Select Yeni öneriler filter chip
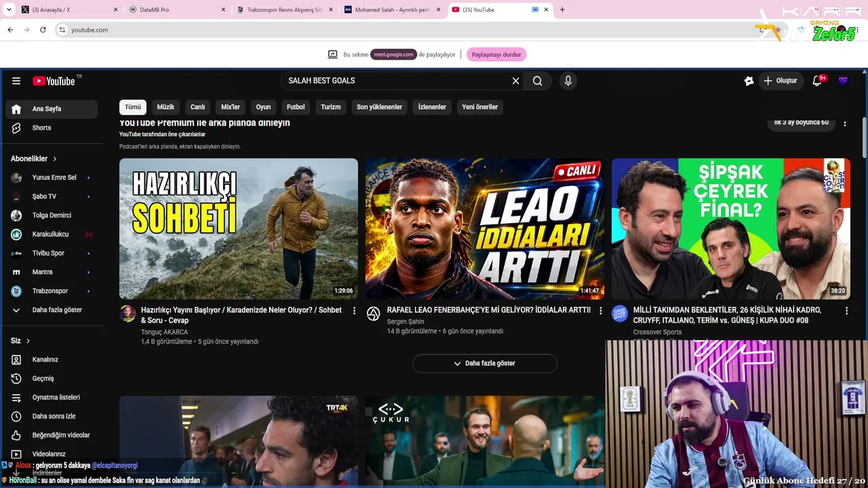This screenshot has width=868, height=488. tap(480, 107)
